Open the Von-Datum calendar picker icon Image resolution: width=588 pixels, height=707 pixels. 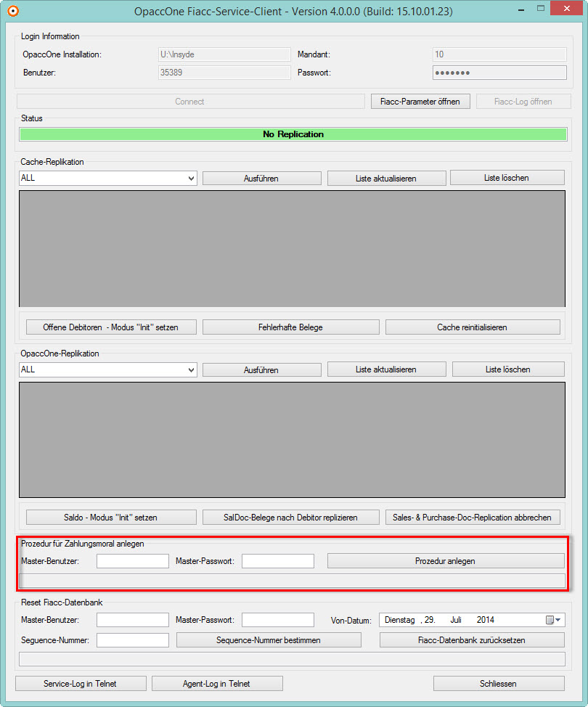pos(553,620)
